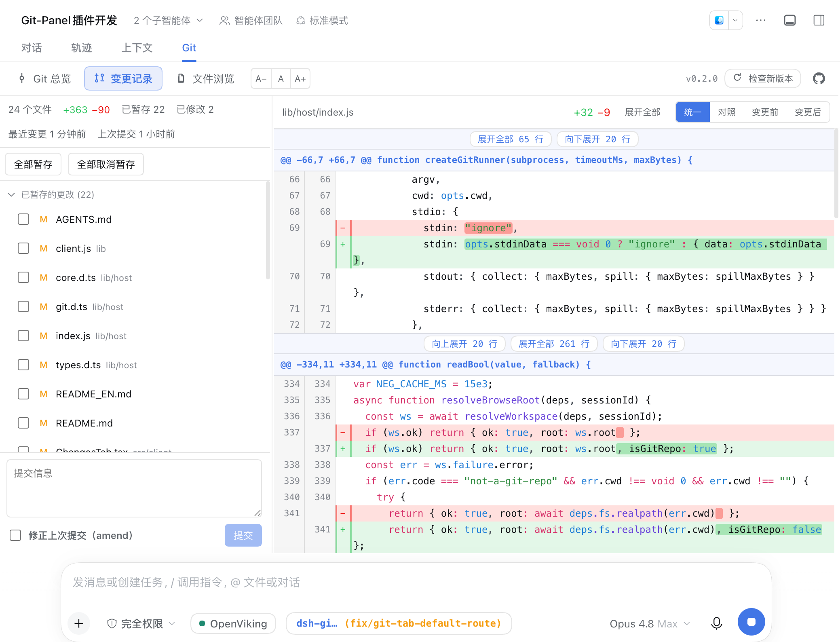Click Expand All (展开全部) in diff header
The height and width of the screenshot is (642, 840).
tap(642, 112)
